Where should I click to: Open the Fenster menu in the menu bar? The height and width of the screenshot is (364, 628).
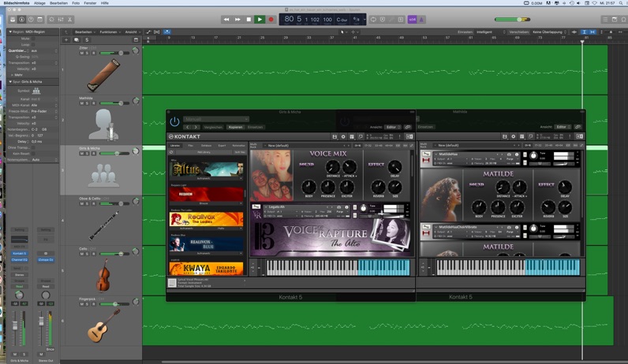(90, 3)
